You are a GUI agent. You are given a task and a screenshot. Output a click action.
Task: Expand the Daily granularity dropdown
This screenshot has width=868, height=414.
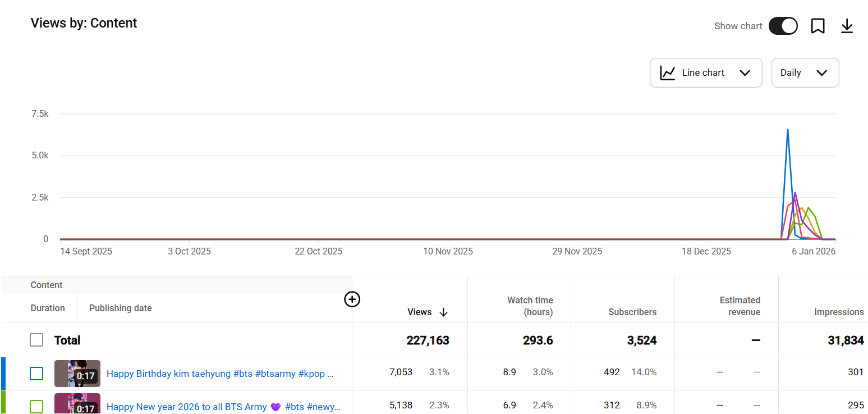pyautogui.click(x=805, y=73)
